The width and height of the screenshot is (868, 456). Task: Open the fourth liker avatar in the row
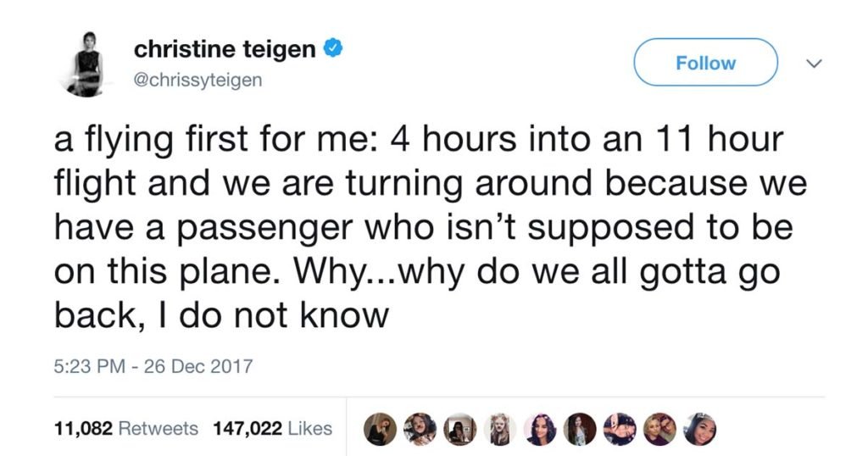pos(498,429)
